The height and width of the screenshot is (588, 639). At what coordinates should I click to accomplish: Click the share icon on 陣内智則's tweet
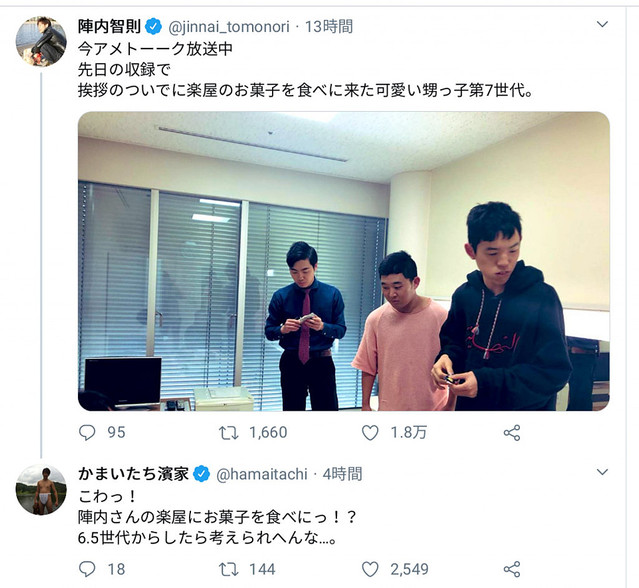[512, 432]
